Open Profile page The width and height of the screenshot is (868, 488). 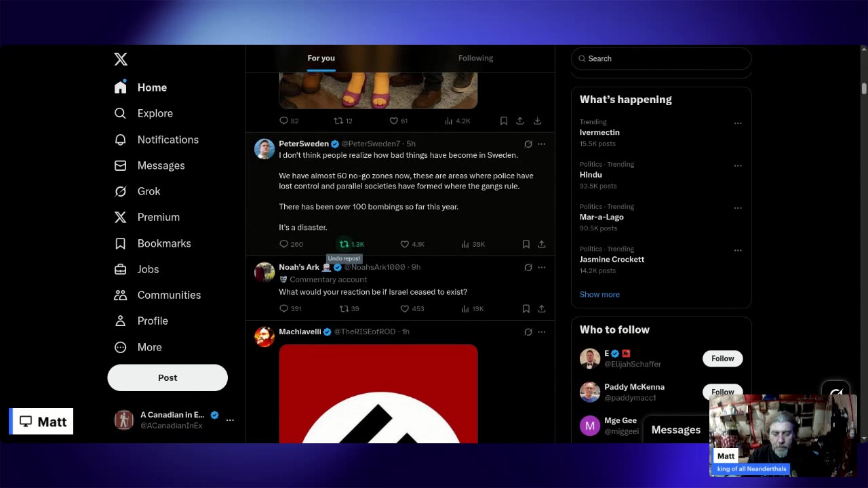coord(141,321)
